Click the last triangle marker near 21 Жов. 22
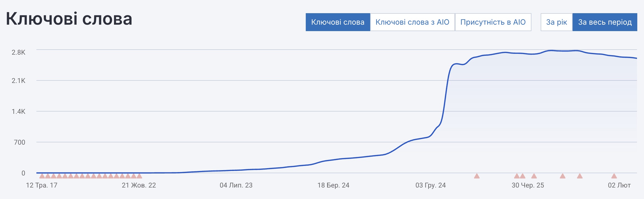Image resolution: width=644 pixels, height=199 pixels. (x=139, y=176)
